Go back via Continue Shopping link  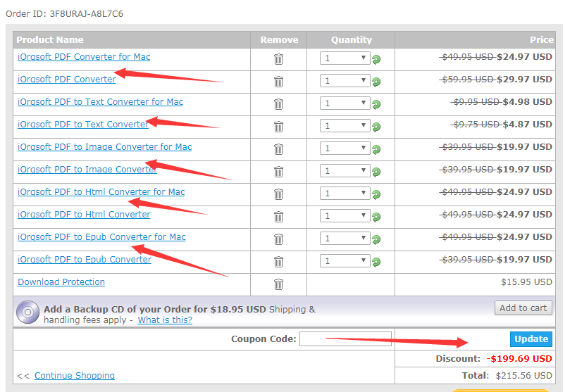tap(75, 376)
